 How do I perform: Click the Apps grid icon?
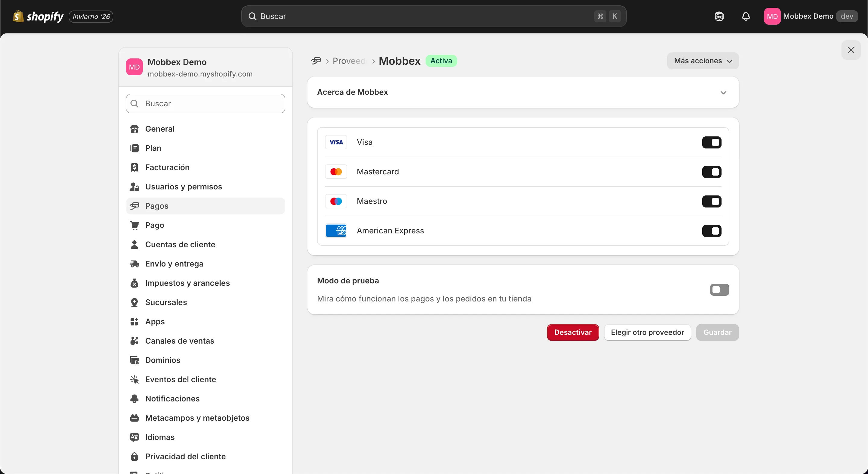[134, 322]
